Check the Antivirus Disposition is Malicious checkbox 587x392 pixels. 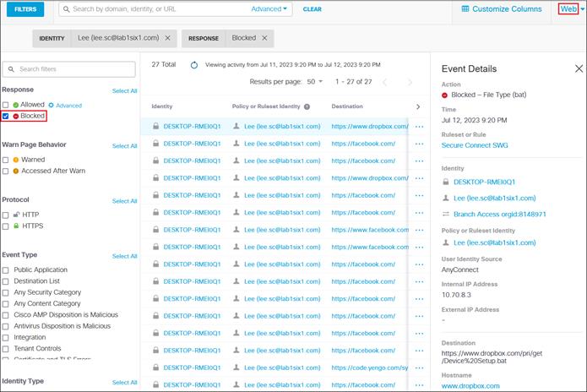[5, 326]
